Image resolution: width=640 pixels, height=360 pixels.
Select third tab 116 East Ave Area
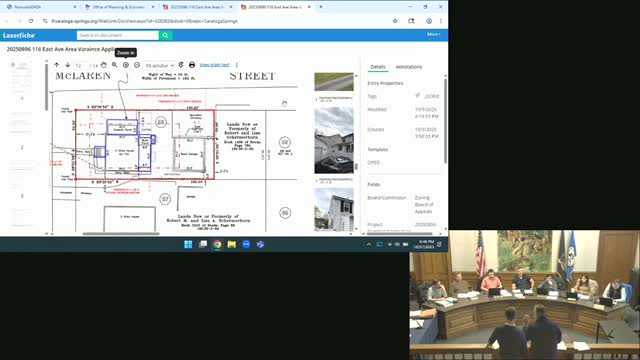point(197,7)
